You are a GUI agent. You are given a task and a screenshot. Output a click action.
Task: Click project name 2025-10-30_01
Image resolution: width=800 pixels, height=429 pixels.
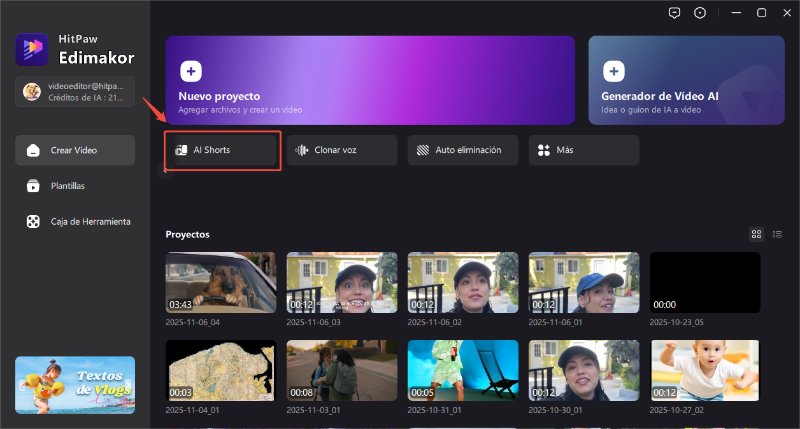pos(555,410)
